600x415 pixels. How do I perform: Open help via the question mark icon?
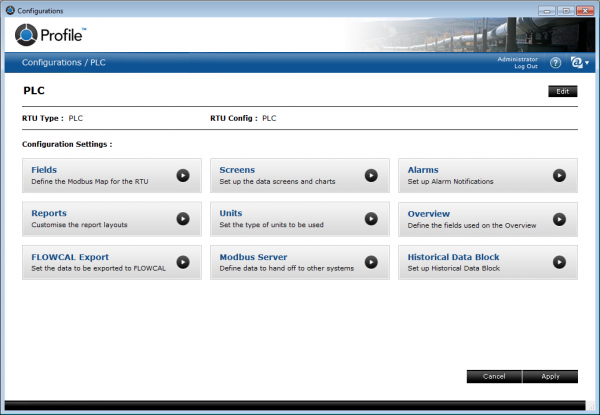tap(555, 63)
